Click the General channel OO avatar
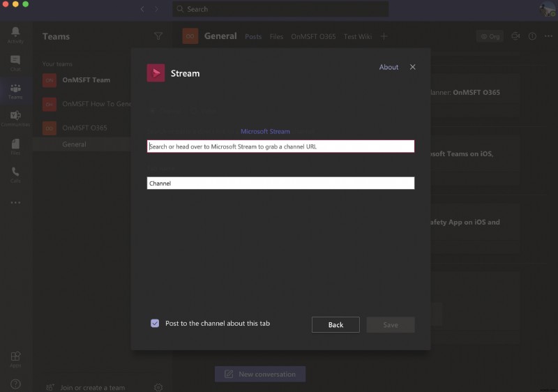 click(190, 36)
